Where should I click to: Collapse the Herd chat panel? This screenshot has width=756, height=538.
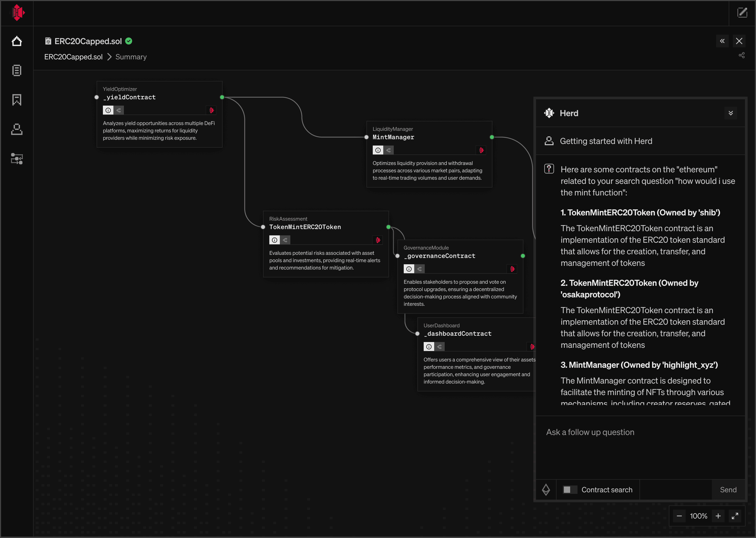point(731,113)
